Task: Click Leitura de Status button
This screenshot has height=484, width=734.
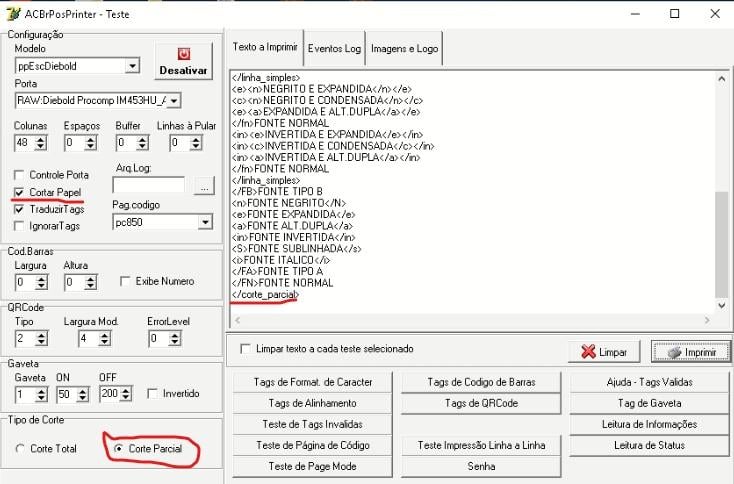Action: (x=650, y=445)
